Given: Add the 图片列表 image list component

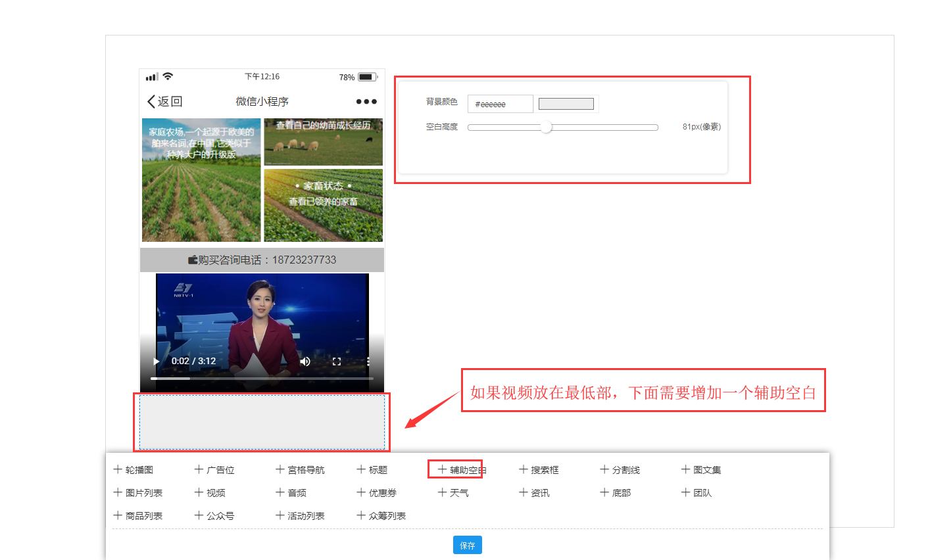Looking at the screenshot, I should tap(138, 493).
